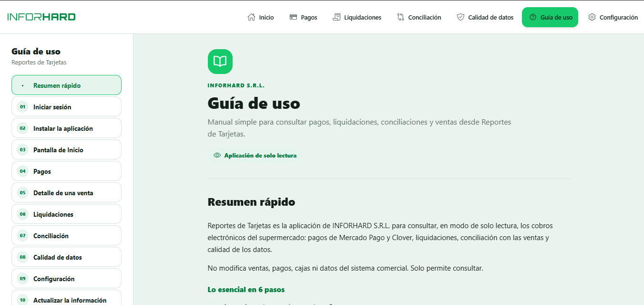Select Resumen rápido in the sidebar
This screenshot has height=305, width=644.
(66, 85)
